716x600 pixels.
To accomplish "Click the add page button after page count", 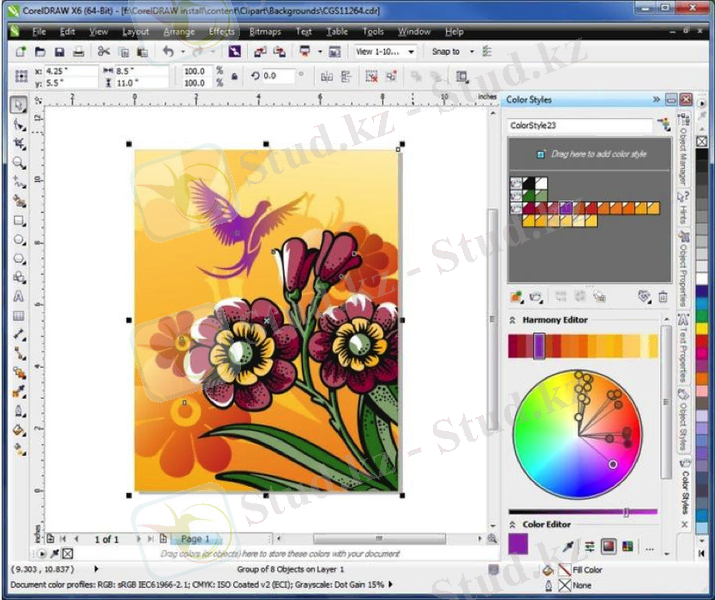I will coord(163,539).
